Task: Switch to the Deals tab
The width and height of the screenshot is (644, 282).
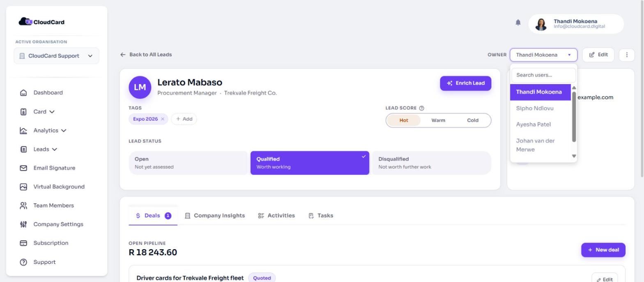Action: (x=153, y=216)
